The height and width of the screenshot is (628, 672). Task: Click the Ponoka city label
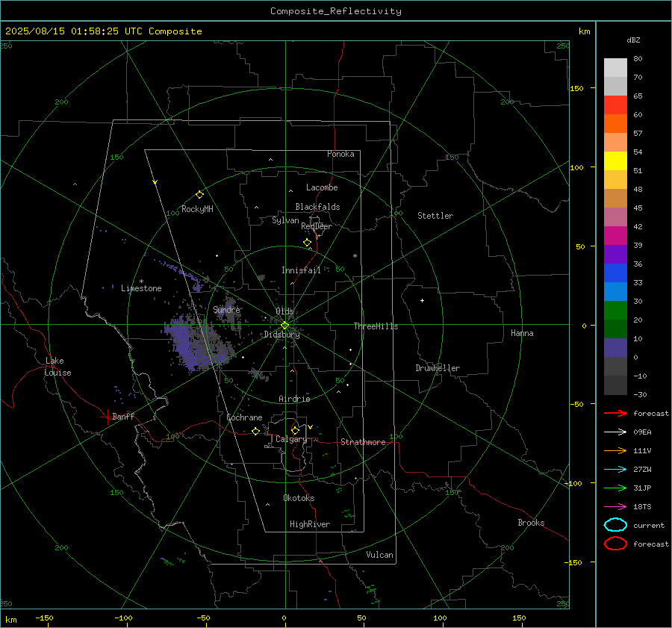[340, 154]
